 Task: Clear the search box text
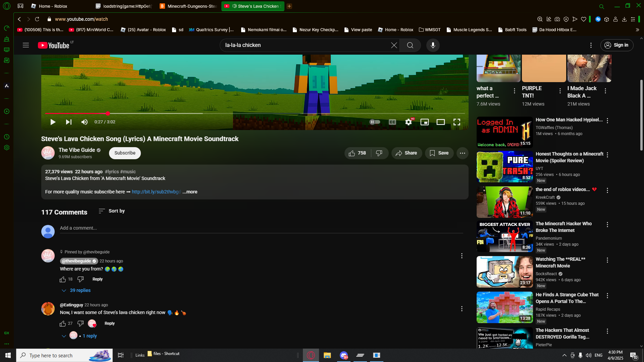pos(394,45)
